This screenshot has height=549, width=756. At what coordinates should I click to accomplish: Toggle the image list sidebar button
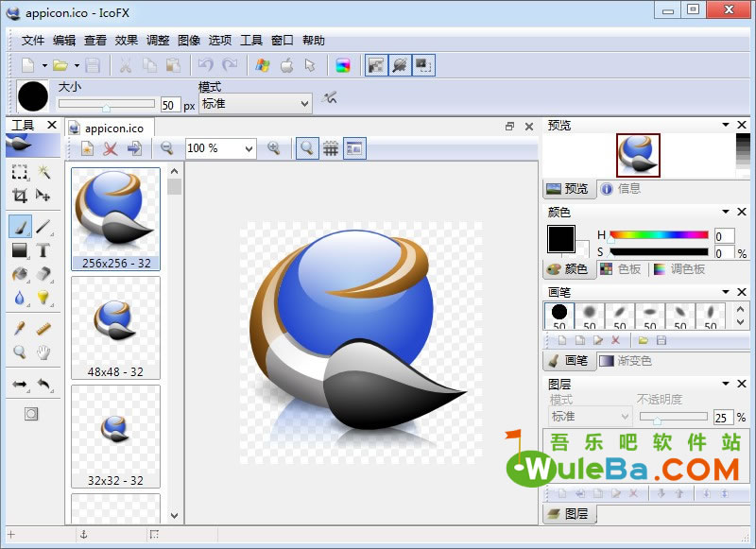[354, 148]
